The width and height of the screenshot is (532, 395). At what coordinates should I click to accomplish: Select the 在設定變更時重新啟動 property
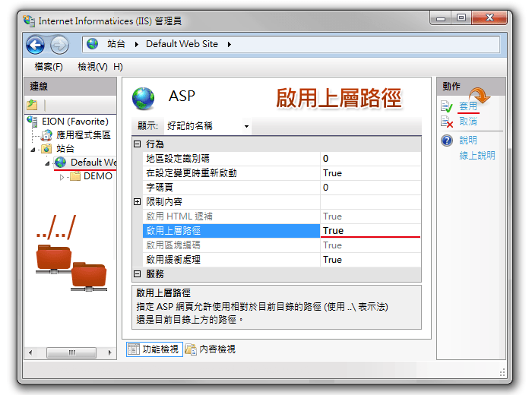(x=231, y=173)
